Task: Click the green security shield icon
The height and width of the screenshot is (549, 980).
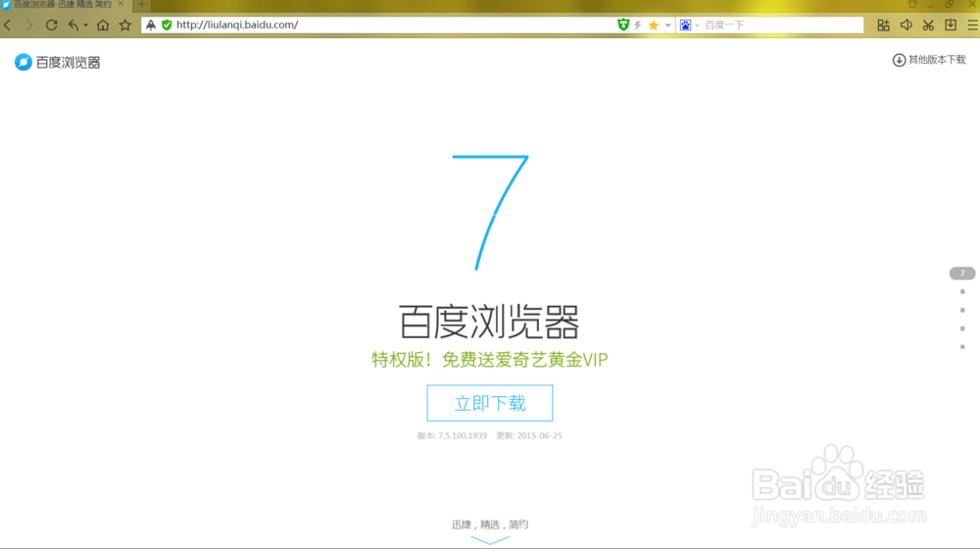Action: click(x=167, y=25)
